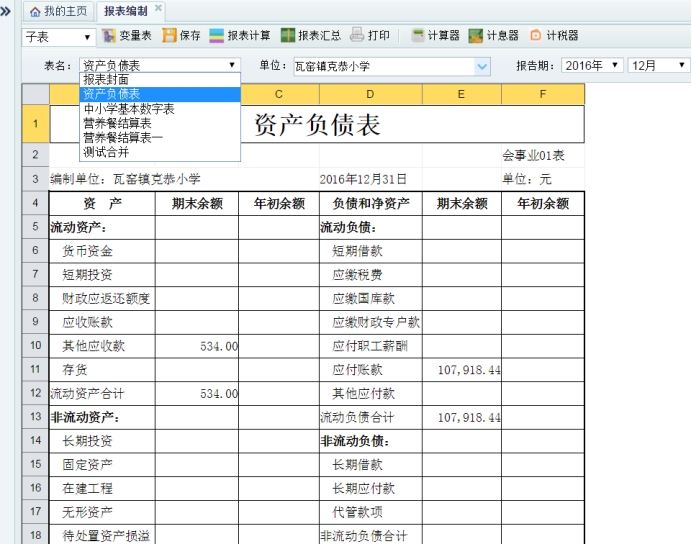This screenshot has height=545, width=692.
Task: Click the 应收账款 cell
Action: coord(102,323)
